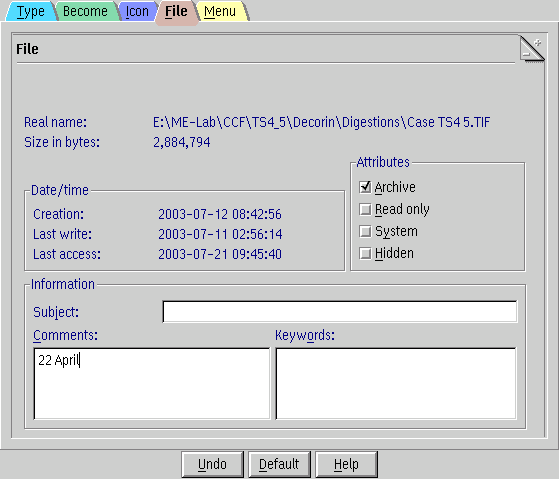Click the Real name file path text

322,122
